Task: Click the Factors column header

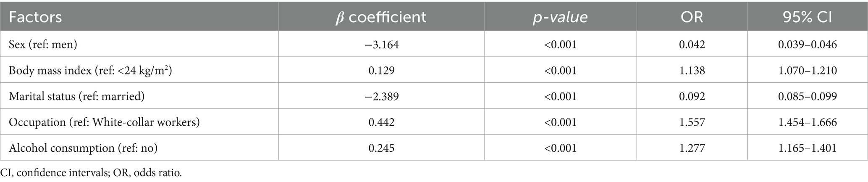Action: [x=35, y=17]
